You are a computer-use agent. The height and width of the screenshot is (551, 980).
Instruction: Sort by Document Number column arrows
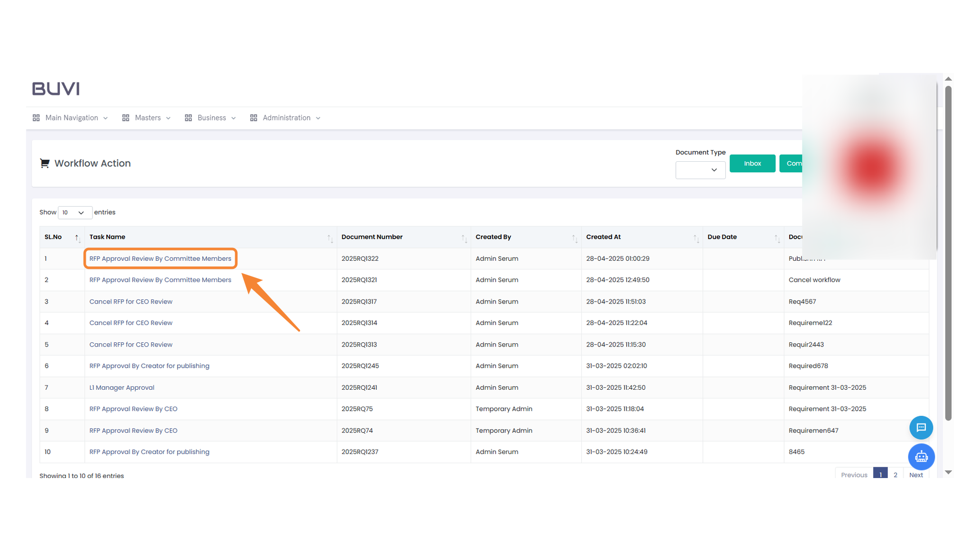click(x=463, y=238)
